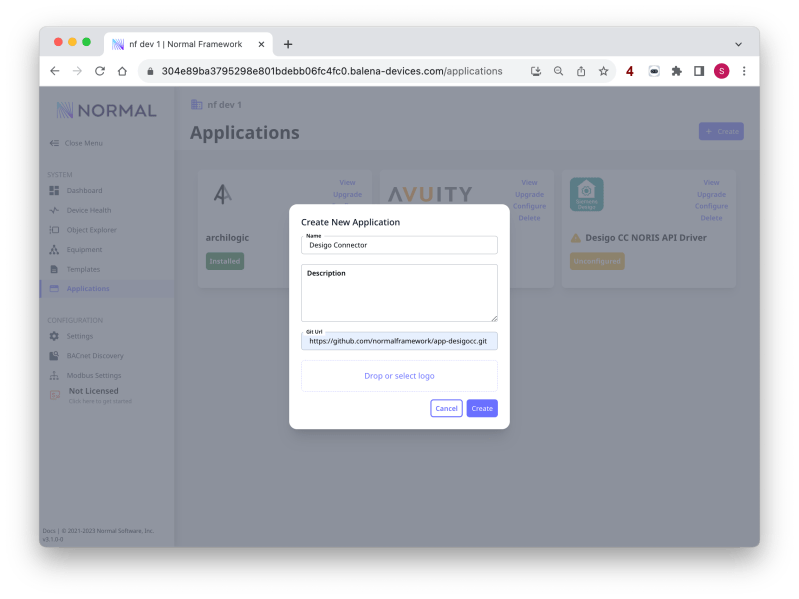
Task: Click the address bar URL
Action: click(332, 71)
